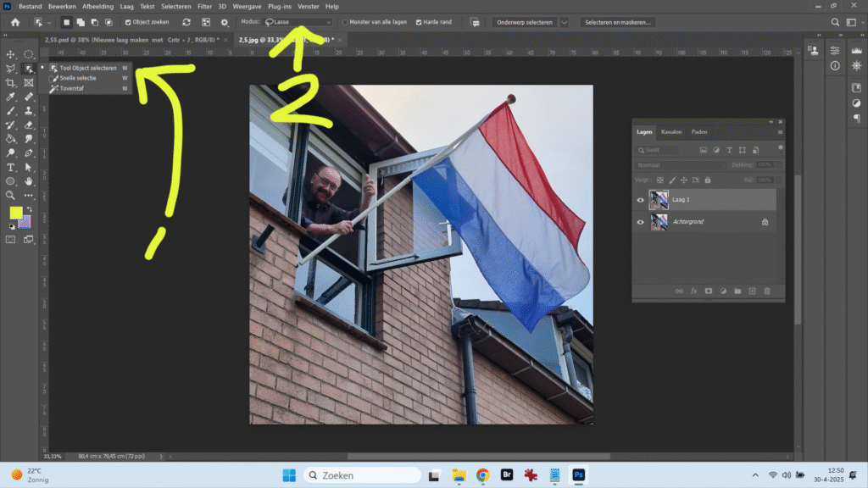
Task: Pick the Type (T) tool
Action: [x=10, y=167]
